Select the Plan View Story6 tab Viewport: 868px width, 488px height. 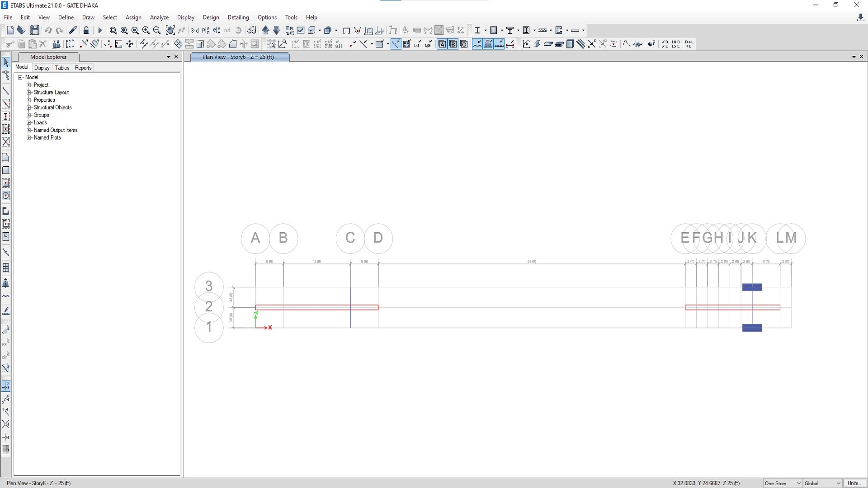click(238, 57)
